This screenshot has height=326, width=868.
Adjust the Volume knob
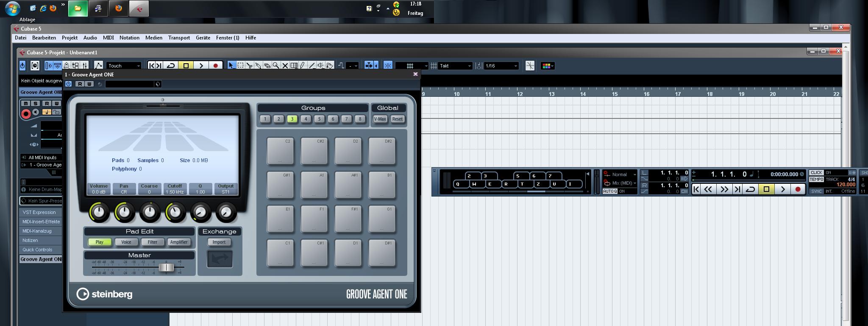[99, 212]
